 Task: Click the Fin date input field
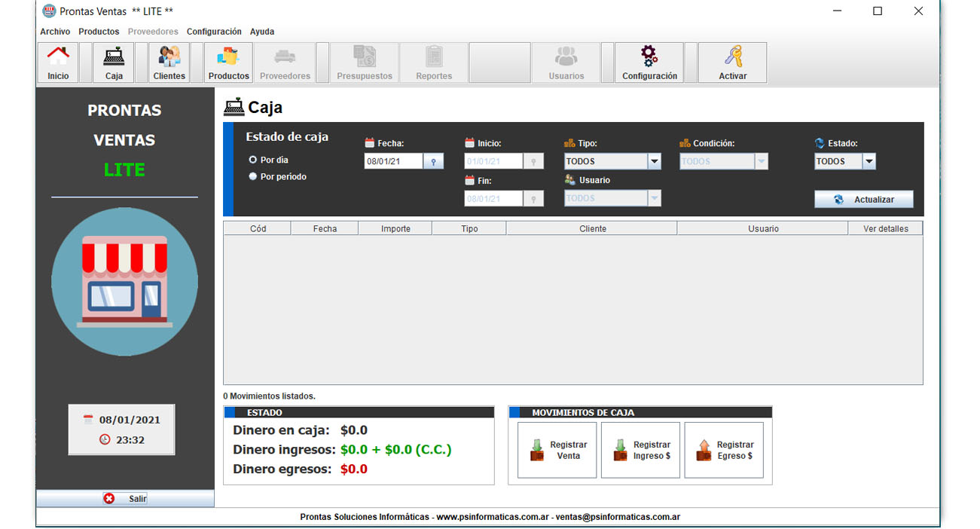493,199
